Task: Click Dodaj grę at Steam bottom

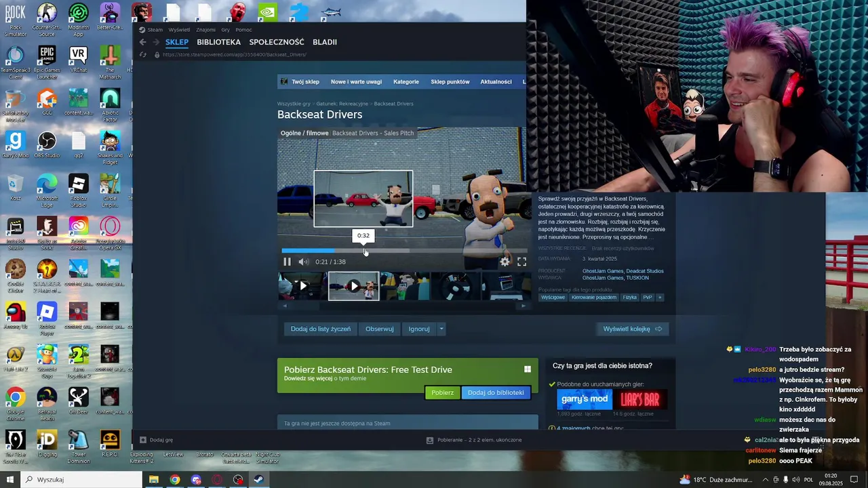Action: pyautogui.click(x=156, y=440)
